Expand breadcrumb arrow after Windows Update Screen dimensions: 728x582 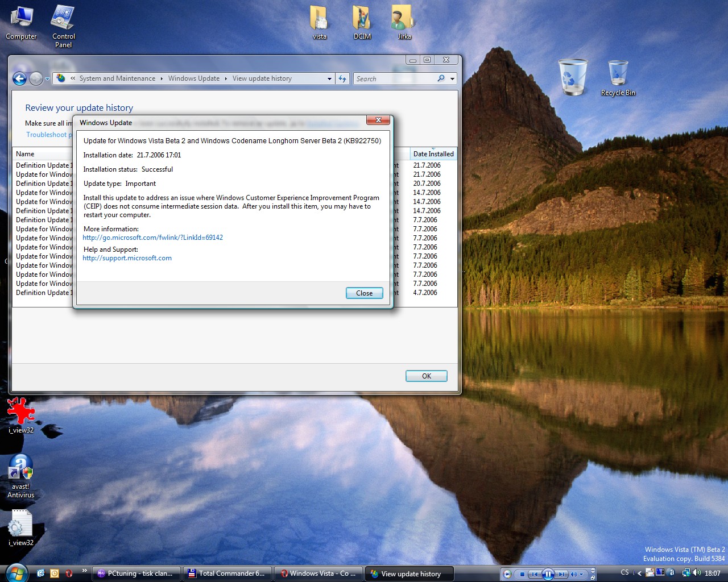click(226, 78)
